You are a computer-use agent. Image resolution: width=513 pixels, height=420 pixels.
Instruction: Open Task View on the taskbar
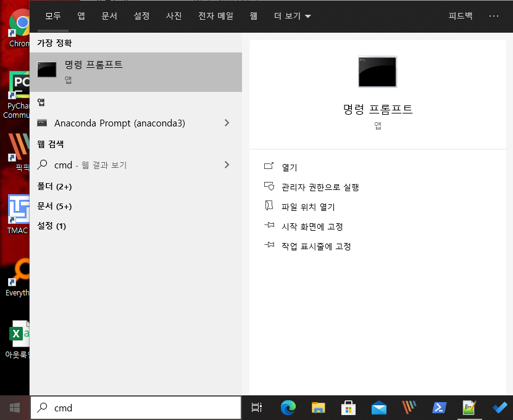(x=257, y=408)
